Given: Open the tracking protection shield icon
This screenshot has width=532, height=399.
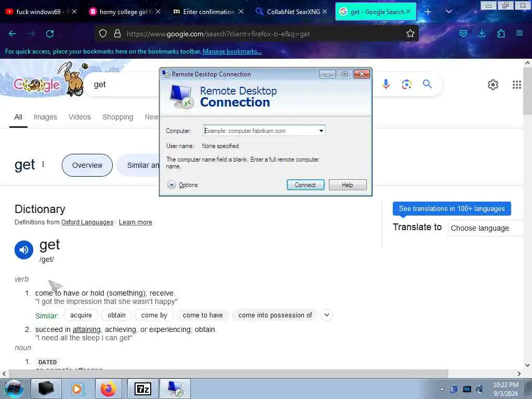Looking at the screenshot, I should (103, 34).
